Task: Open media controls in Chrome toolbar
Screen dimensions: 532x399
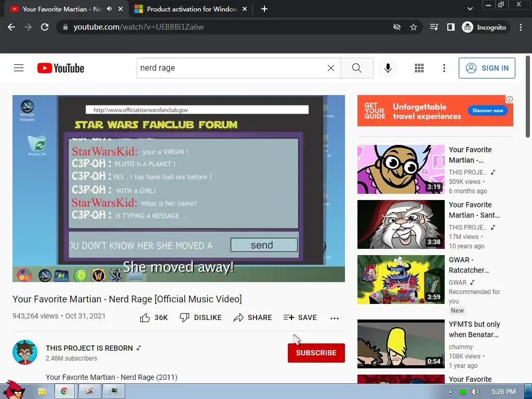Action: (x=434, y=27)
